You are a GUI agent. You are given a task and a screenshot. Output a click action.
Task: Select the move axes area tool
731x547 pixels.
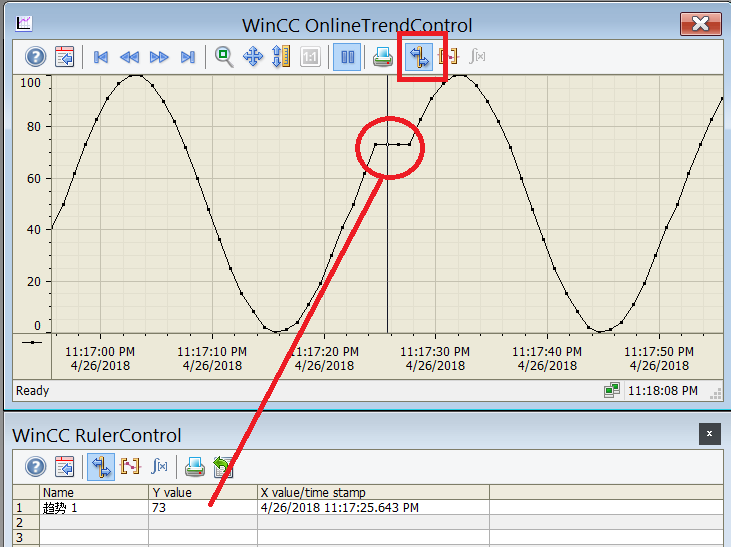tap(281, 56)
